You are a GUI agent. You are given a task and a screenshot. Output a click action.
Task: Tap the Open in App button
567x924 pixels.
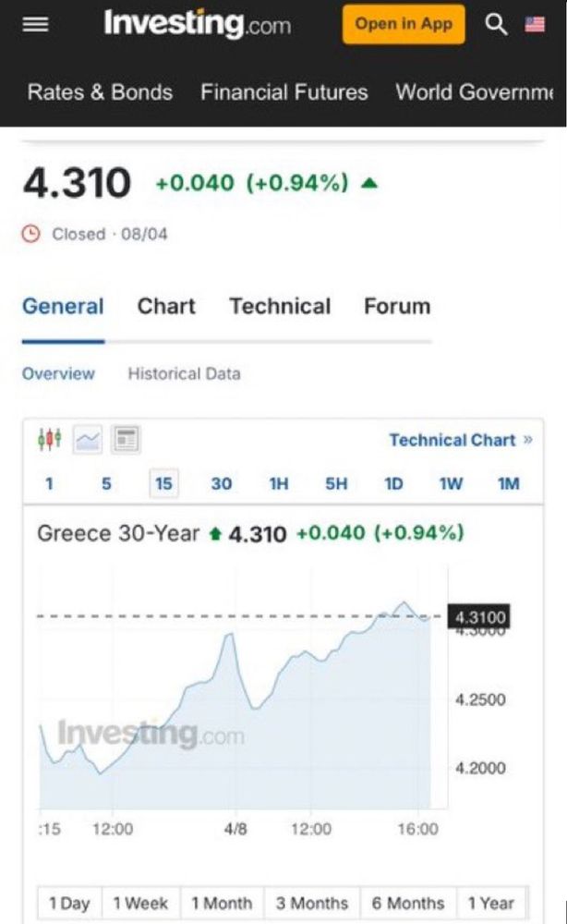coord(404,24)
